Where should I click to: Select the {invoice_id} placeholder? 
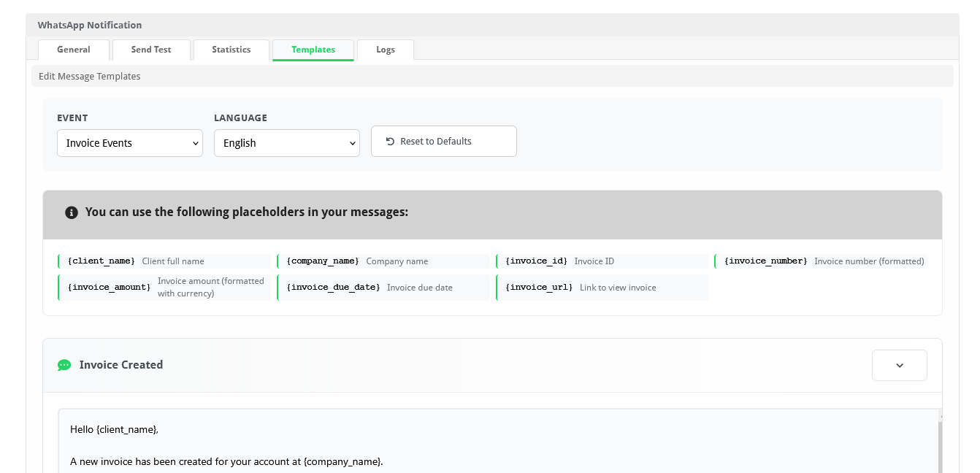[536, 261]
